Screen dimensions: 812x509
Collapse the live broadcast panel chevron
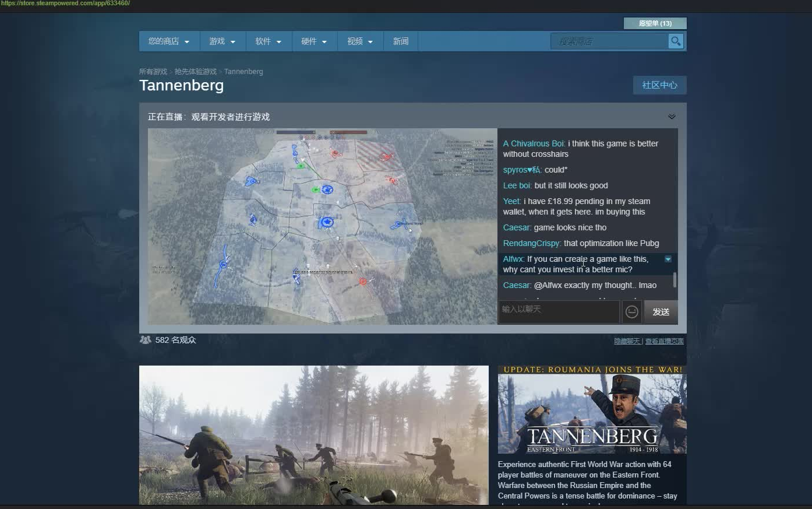[x=672, y=117]
